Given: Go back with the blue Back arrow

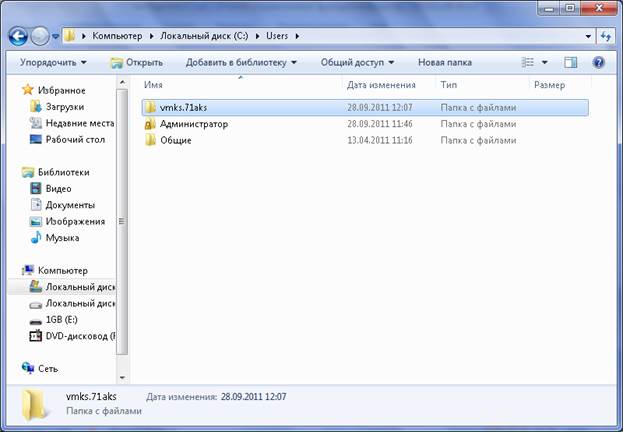Looking at the screenshot, I should 18,36.
